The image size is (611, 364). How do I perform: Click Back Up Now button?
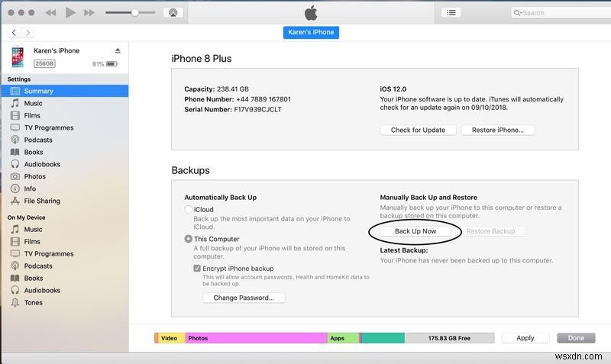pyautogui.click(x=415, y=231)
